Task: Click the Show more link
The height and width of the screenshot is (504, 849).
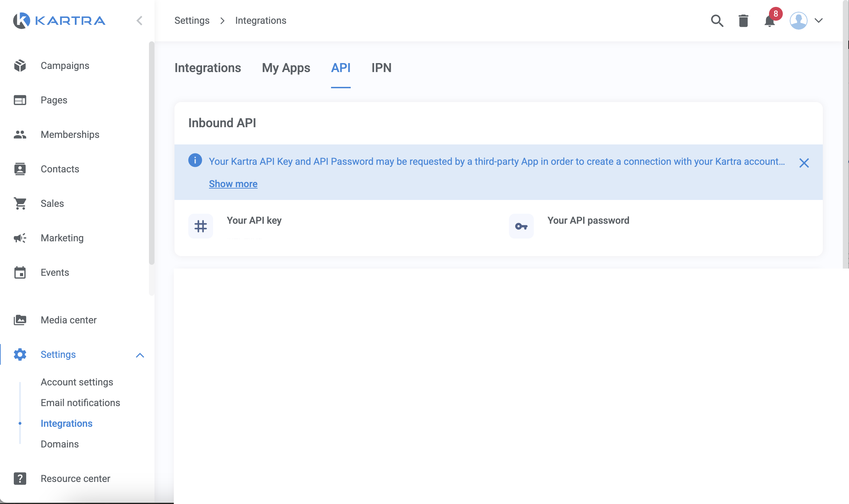Action: click(x=233, y=184)
